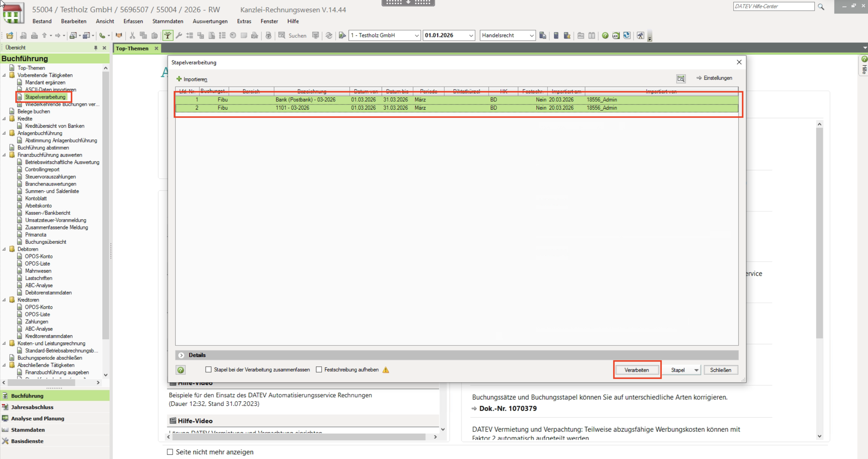Open Belege buchen in the tree

34,112
